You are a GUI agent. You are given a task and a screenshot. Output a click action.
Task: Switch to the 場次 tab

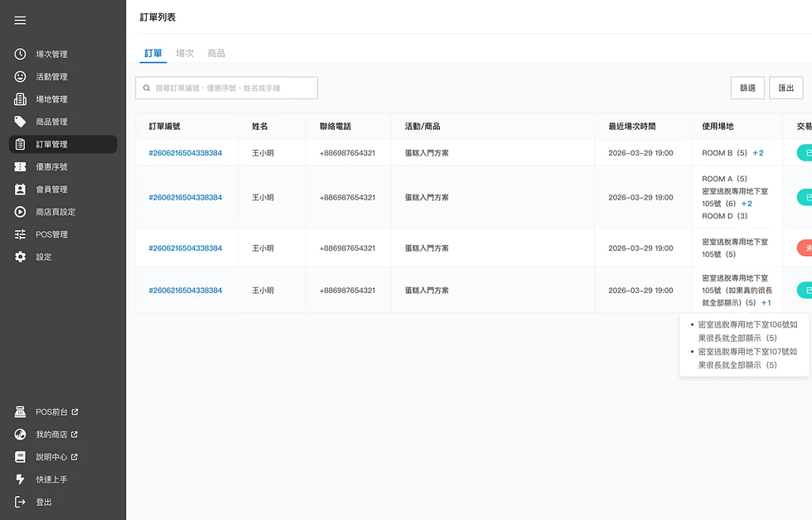tap(185, 53)
